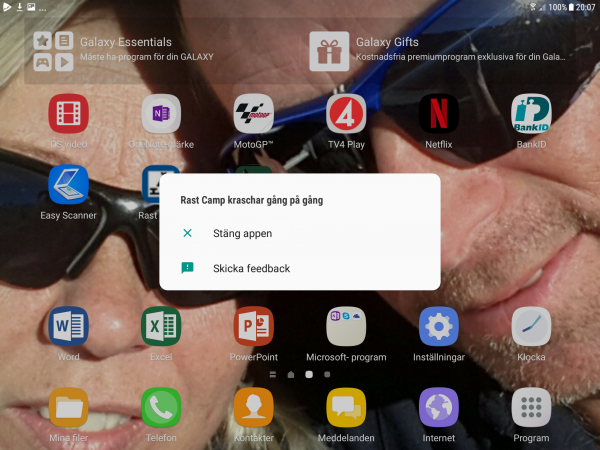Image resolution: width=600 pixels, height=450 pixels.
Task: Go to the home page indicator
Action: (291, 374)
